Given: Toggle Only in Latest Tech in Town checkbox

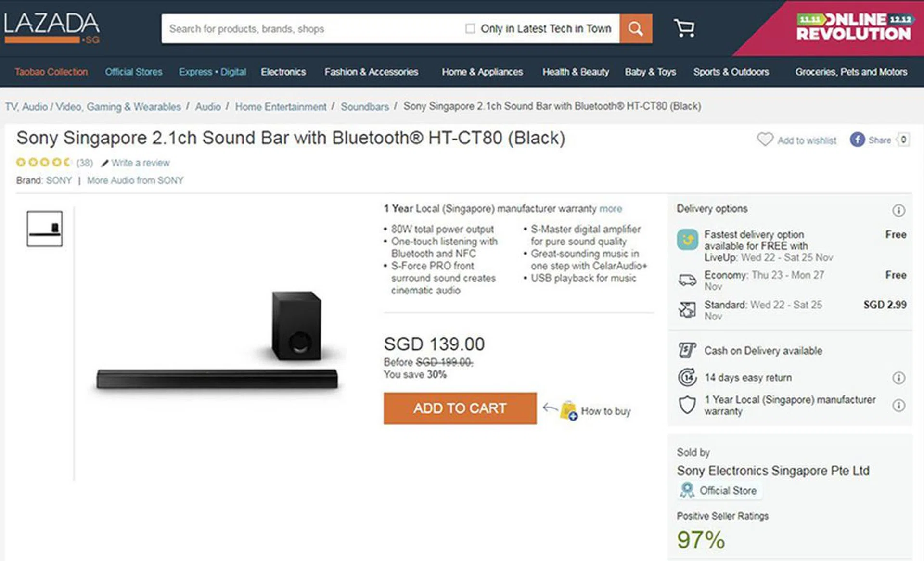Looking at the screenshot, I should (470, 29).
